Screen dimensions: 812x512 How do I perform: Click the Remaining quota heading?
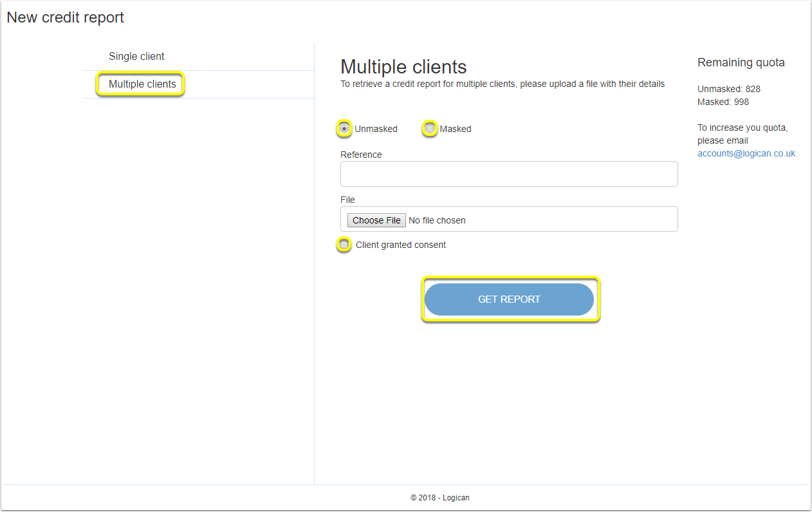741,62
